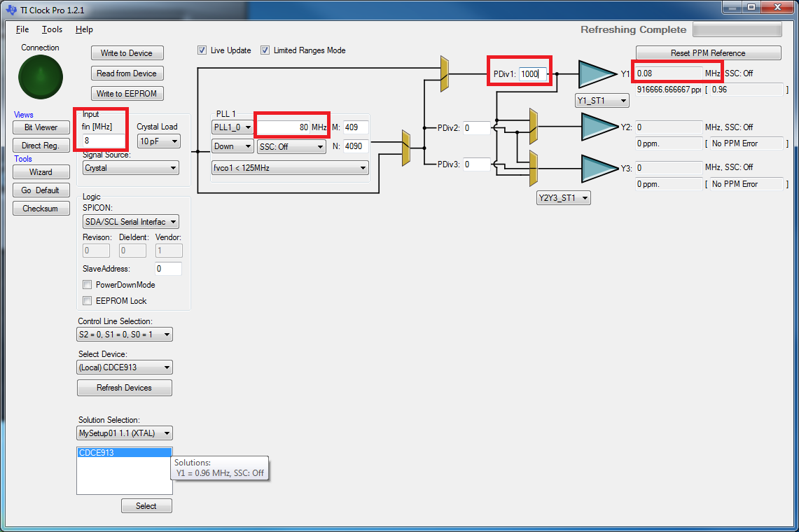Open the Crystal Load 10 pF dropdown

(159, 141)
